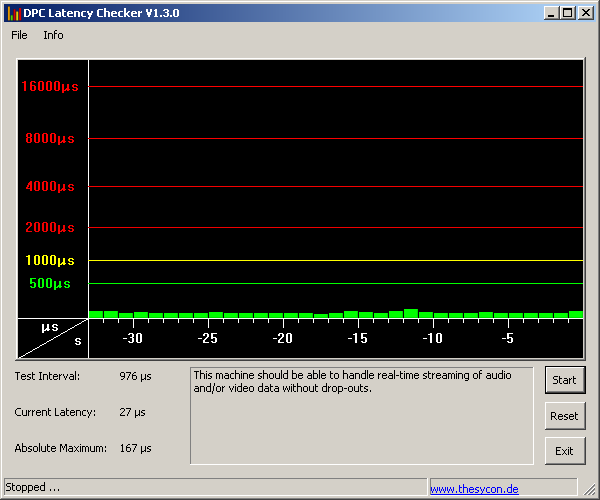The image size is (600, 500).
Task: Minimize the DPC Latency Checker window
Action: pyautogui.click(x=551, y=13)
